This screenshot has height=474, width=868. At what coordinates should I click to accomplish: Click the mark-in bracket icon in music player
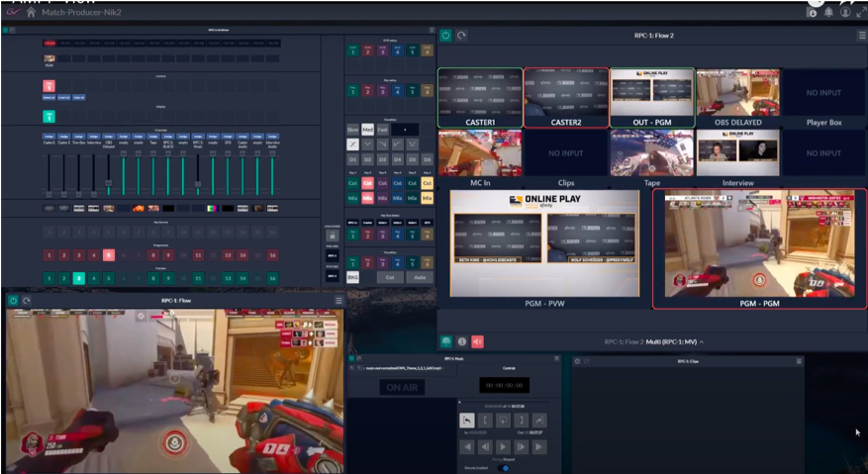click(x=485, y=421)
